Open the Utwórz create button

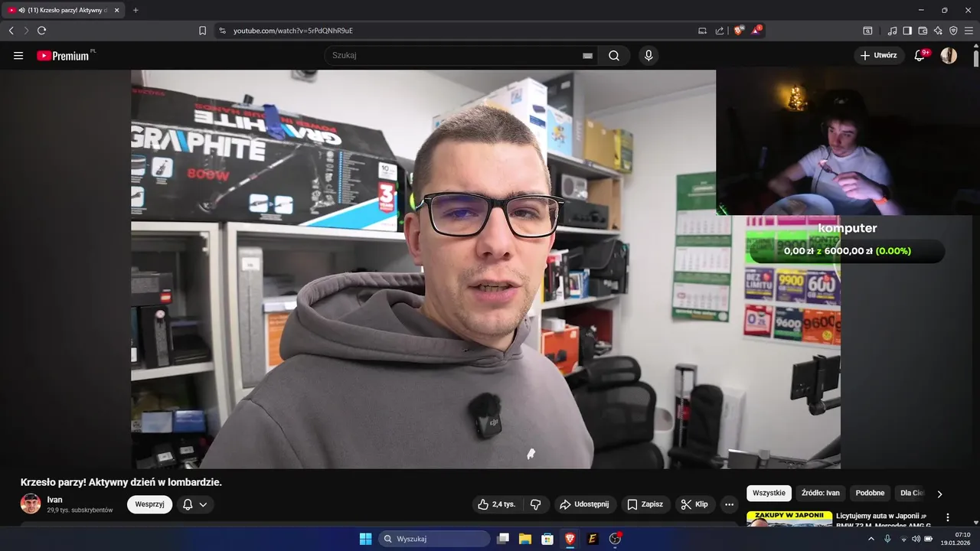coord(878,55)
